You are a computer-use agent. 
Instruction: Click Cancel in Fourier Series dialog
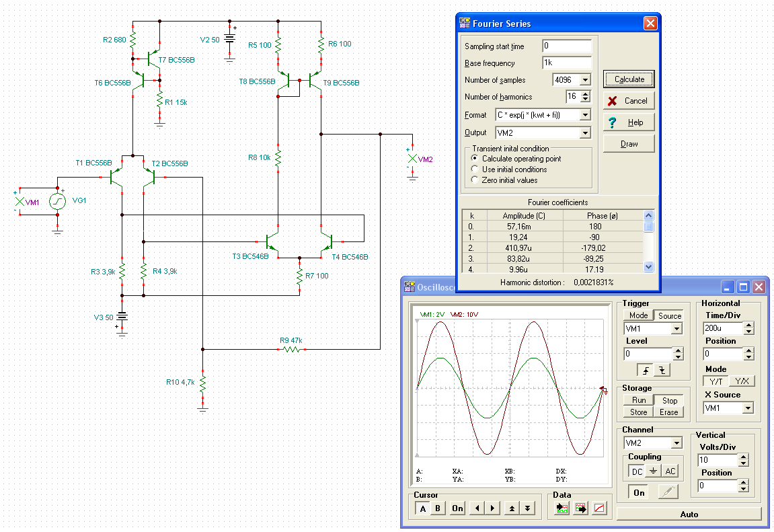pyautogui.click(x=629, y=101)
